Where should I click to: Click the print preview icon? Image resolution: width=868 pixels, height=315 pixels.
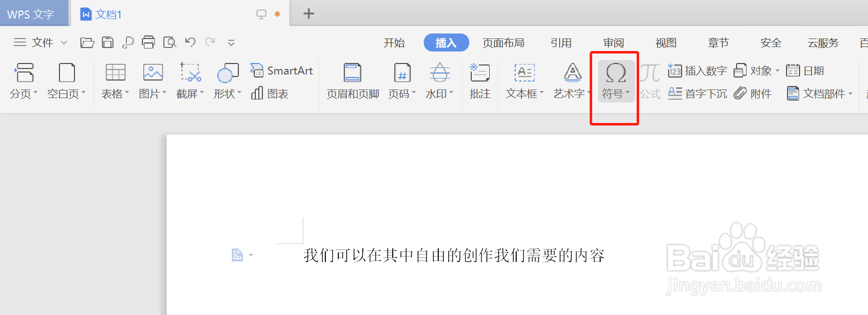click(170, 42)
